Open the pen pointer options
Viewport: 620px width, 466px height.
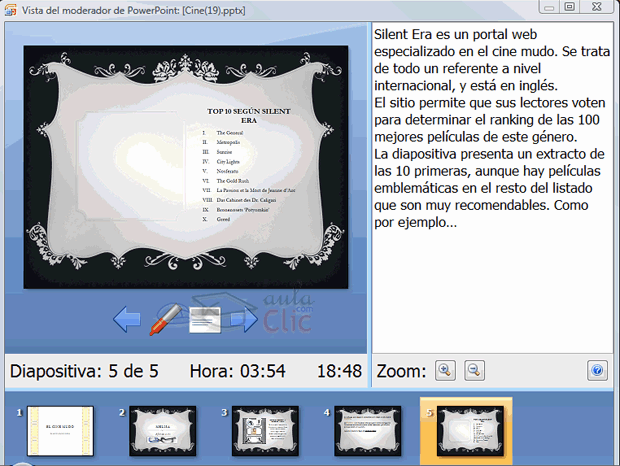click(162, 320)
